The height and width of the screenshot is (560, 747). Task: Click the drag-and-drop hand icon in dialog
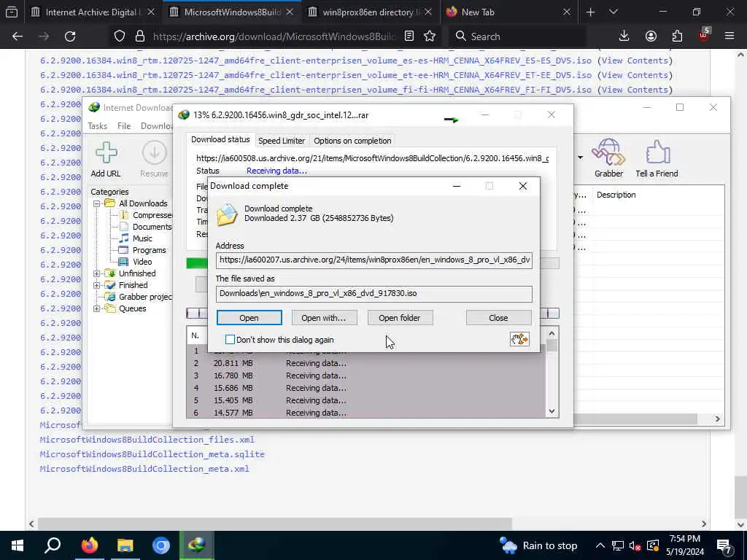[x=519, y=339]
